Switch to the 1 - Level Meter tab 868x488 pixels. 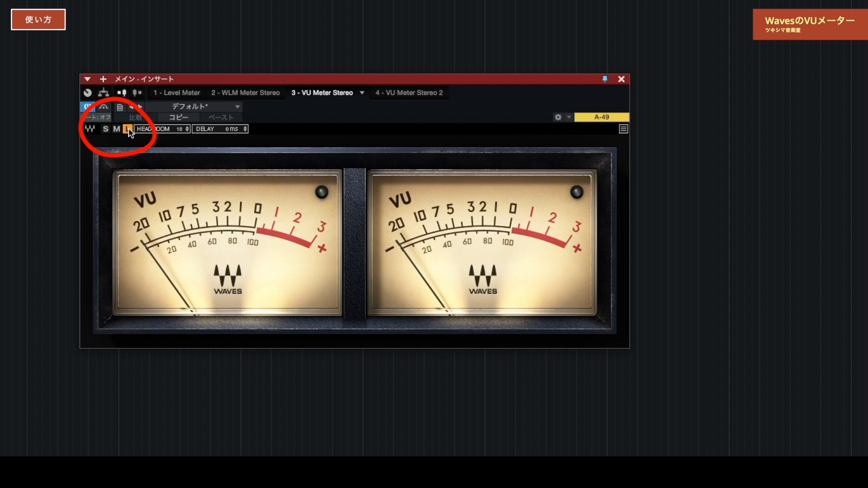click(176, 93)
